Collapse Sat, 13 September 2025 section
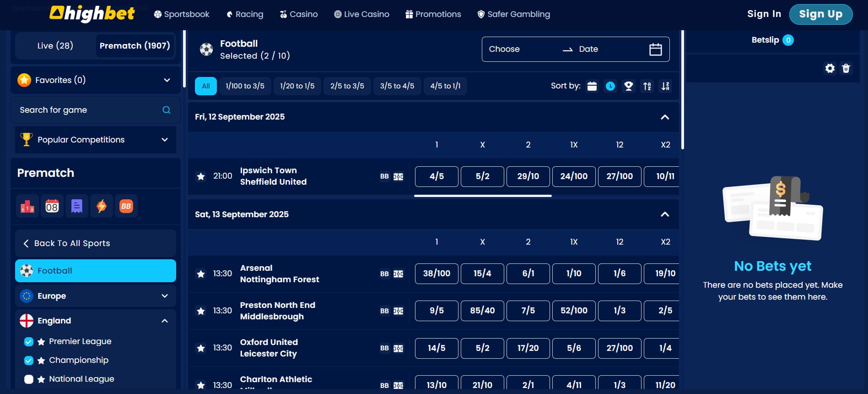Screen dimensions: 868x394 pos(665,214)
